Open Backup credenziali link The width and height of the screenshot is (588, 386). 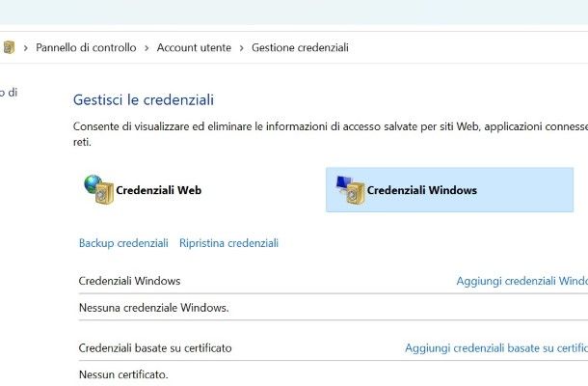click(123, 243)
